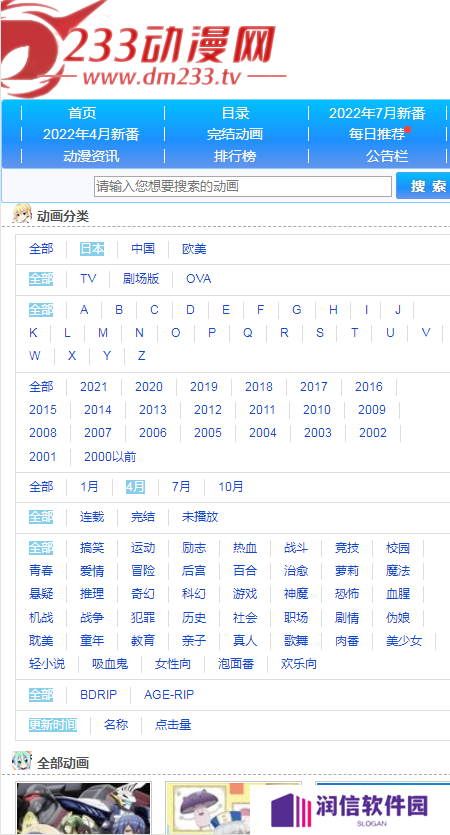The image size is (450, 835).
Task: Open the mecha anime thumbnail
Action: 84,808
